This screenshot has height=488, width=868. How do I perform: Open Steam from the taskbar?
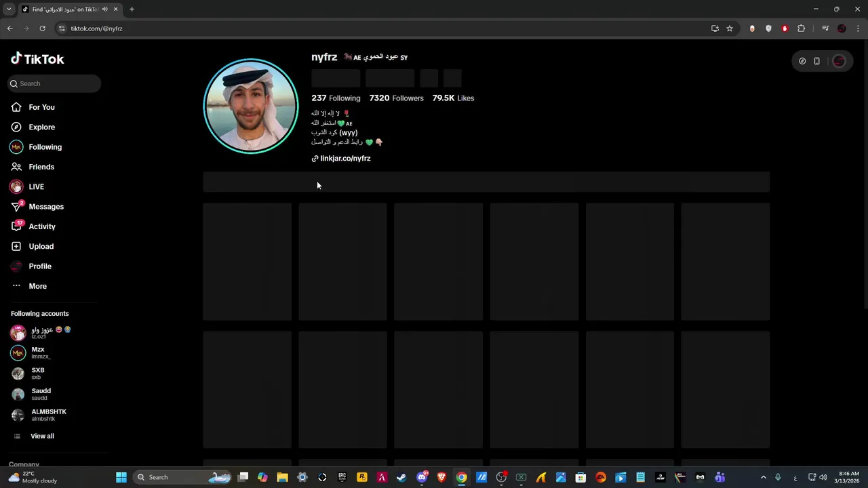(401, 477)
